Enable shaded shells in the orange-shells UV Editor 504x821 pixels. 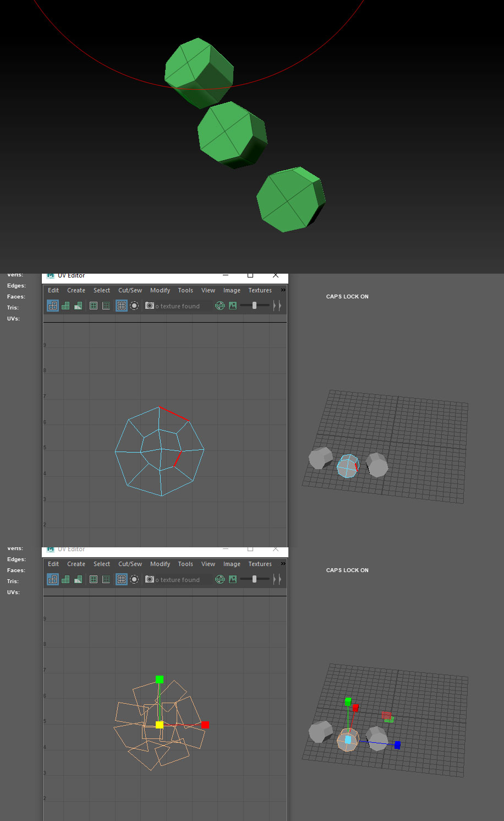[65, 579]
